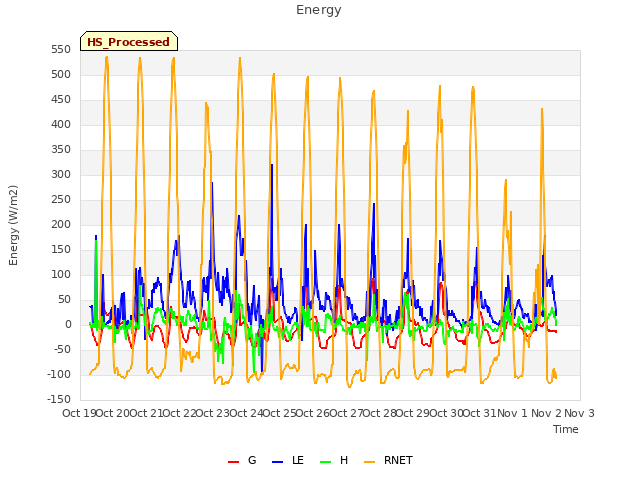
Task: Click the Oct 31 x-axis tick label
Action: [480, 413]
